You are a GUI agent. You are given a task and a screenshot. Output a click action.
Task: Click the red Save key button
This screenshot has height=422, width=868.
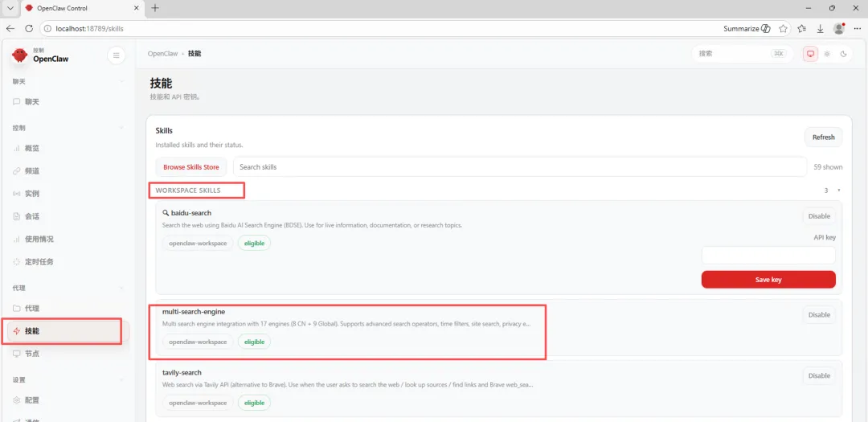[x=768, y=280]
